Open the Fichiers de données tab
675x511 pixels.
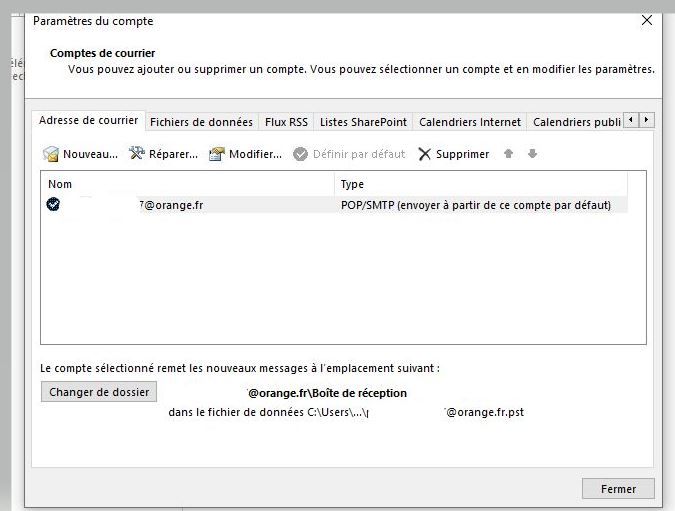pos(201,122)
